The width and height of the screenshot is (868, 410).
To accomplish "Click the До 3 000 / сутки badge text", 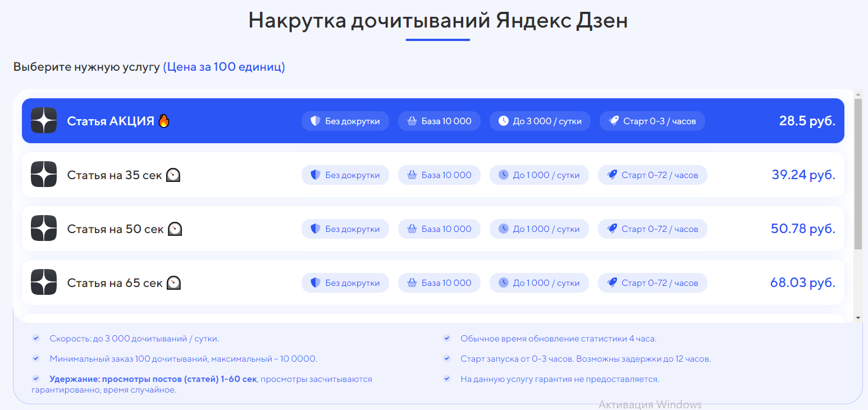I will tap(547, 121).
